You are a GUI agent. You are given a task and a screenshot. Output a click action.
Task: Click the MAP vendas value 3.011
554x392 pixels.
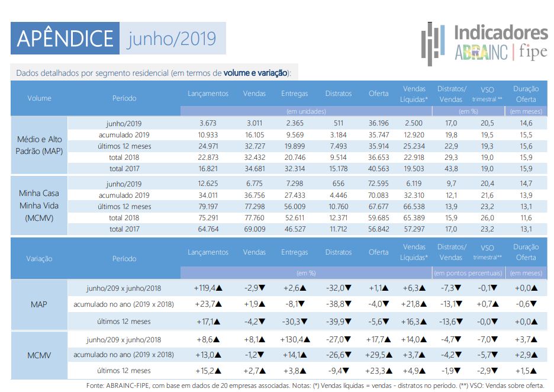click(x=255, y=123)
